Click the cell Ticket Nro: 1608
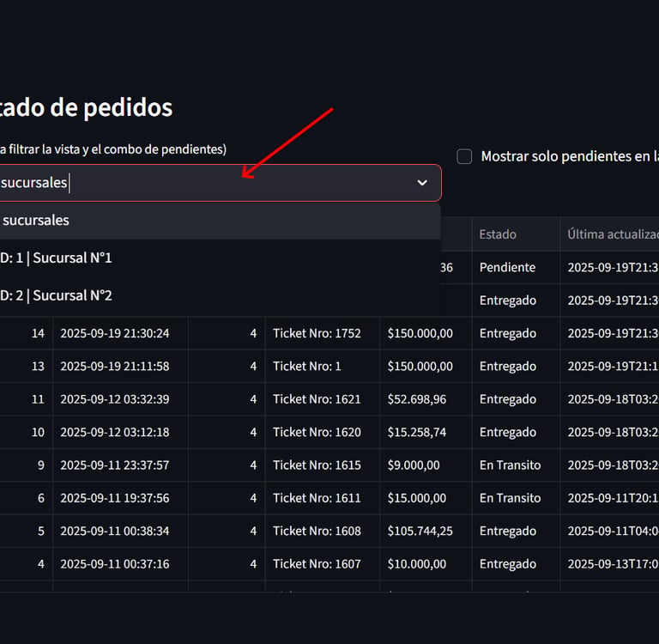The height and width of the screenshot is (644, 659). point(323,531)
